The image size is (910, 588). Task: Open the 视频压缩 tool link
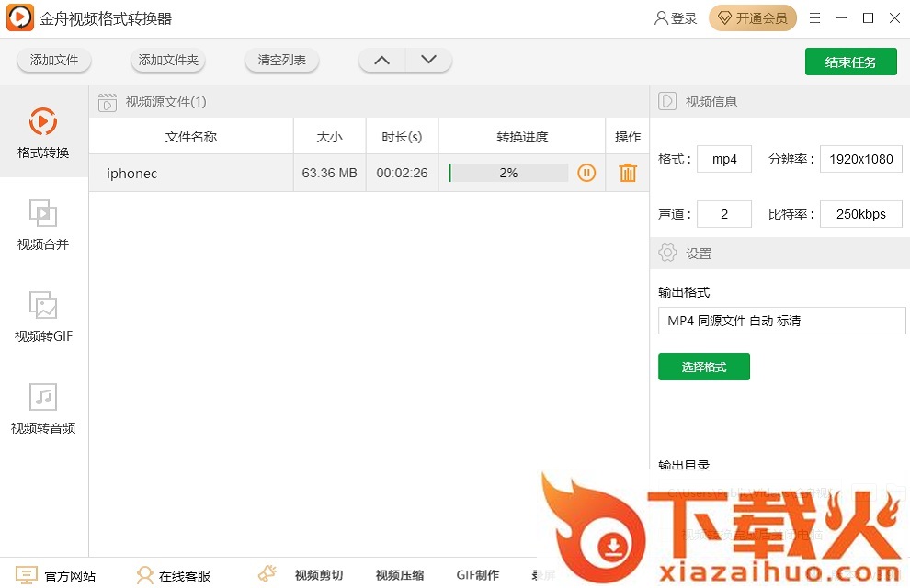pyautogui.click(x=399, y=575)
